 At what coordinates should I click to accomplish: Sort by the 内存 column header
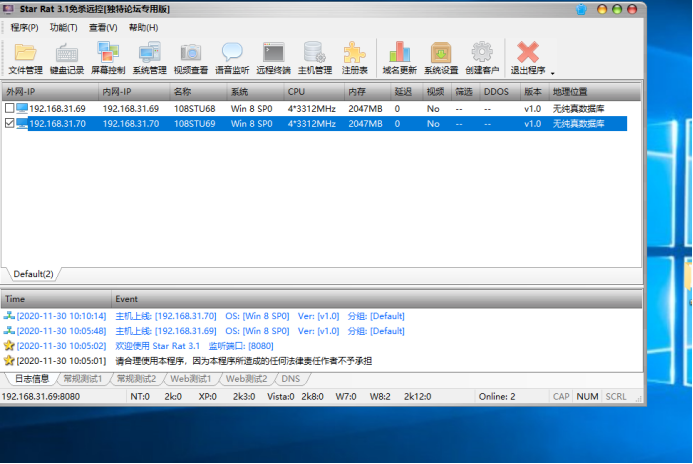pos(368,91)
